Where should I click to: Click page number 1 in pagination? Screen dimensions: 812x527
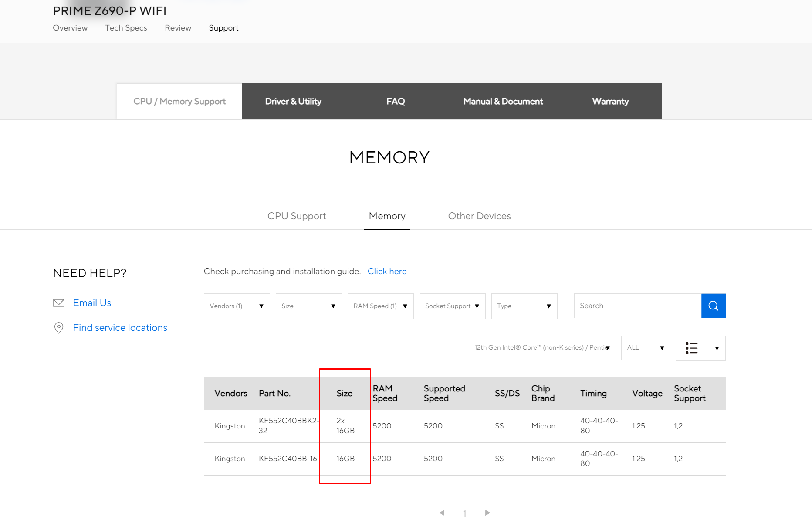(465, 513)
